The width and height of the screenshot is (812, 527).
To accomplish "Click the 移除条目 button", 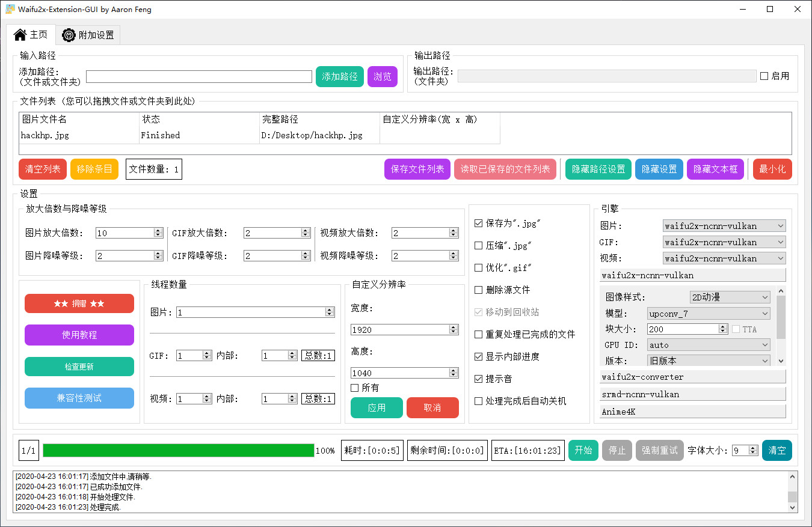I will (x=94, y=169).
